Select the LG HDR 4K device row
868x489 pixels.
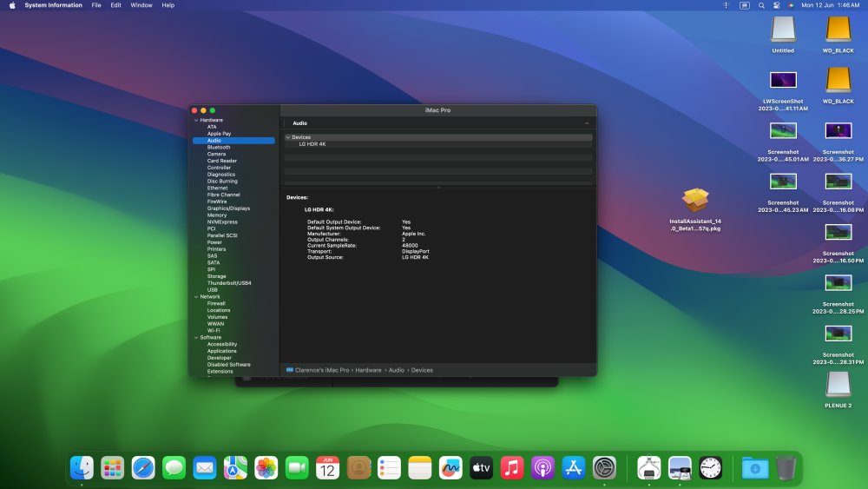438,144
